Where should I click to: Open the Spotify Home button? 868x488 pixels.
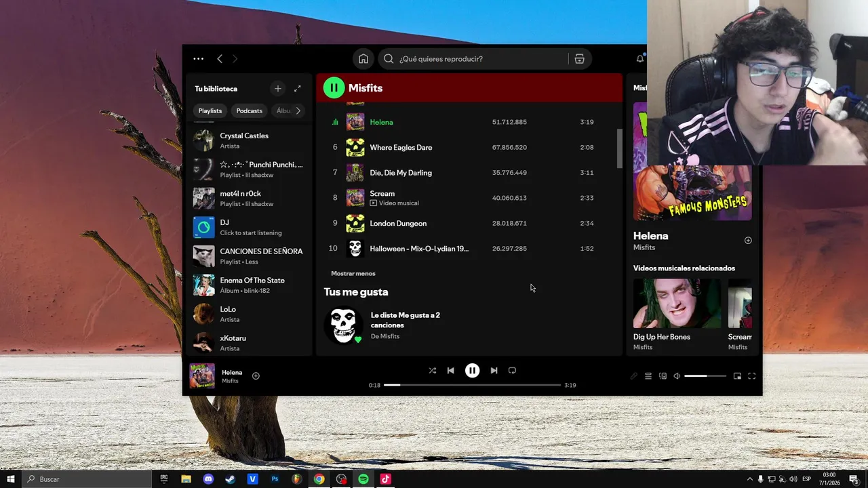coord(363,59)
